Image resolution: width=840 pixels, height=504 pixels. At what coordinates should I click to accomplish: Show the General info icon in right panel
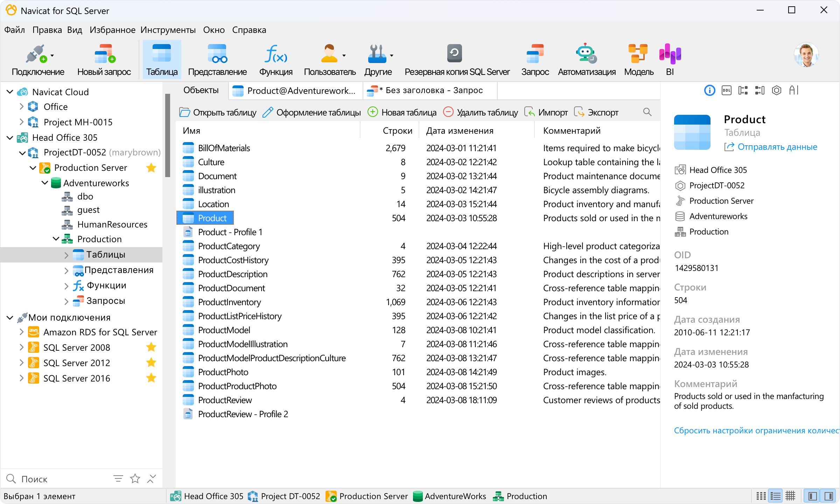709,91
